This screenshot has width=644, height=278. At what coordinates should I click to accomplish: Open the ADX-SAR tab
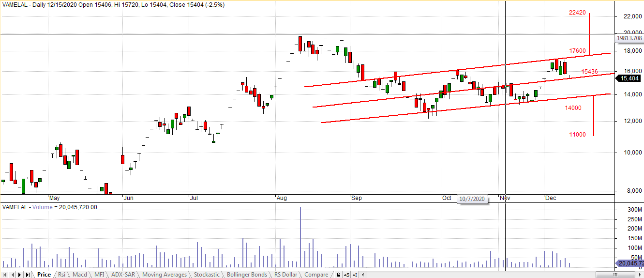[123, 275]
